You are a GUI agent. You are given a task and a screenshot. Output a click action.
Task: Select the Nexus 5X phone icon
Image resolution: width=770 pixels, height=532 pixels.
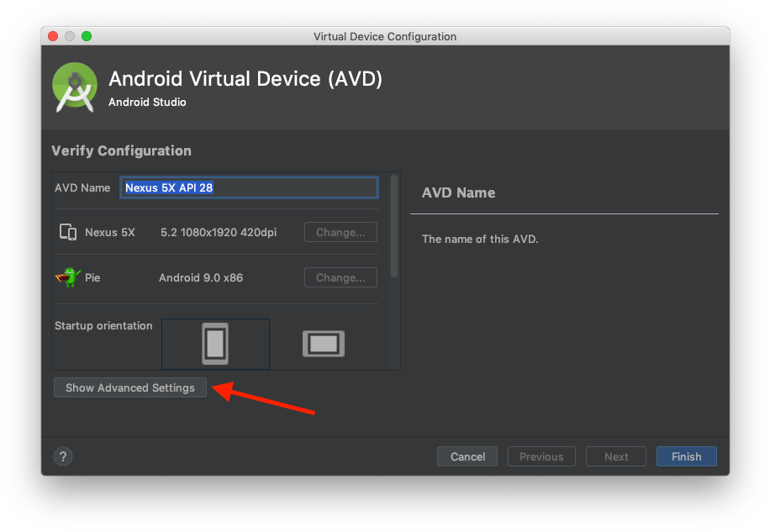tap(68, 232)
